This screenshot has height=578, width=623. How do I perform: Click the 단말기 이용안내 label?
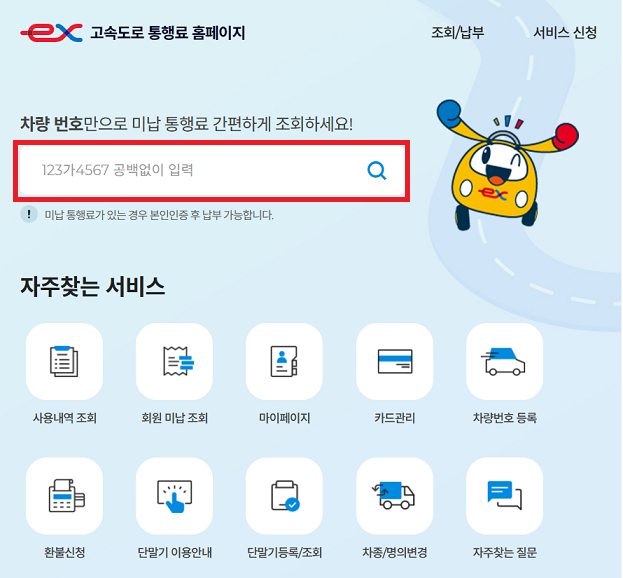tap(174, 552)
